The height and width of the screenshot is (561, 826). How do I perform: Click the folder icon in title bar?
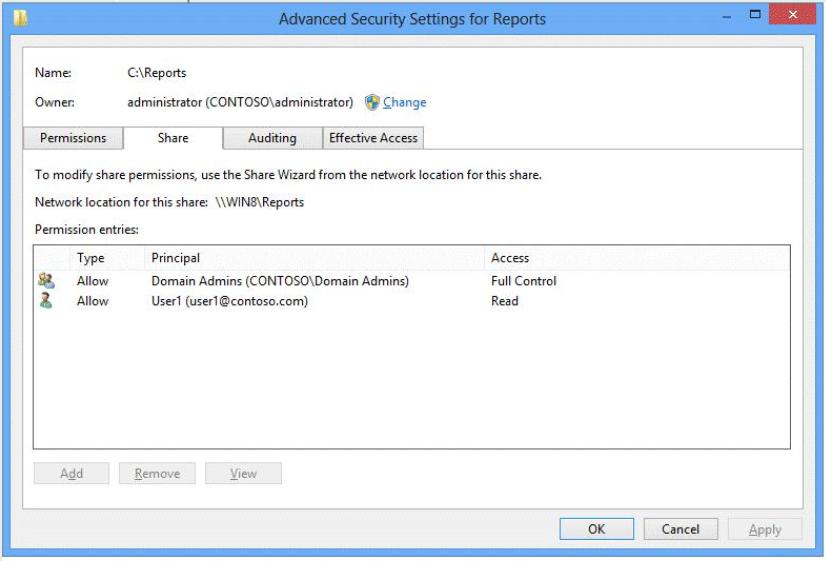(x=21, y=18)
